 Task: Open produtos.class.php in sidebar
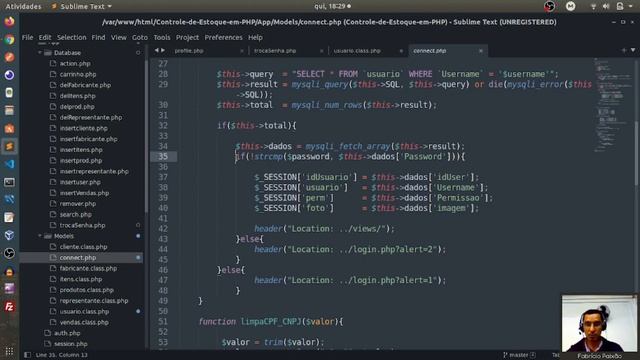pyautogui.click(x=87, y=290)
